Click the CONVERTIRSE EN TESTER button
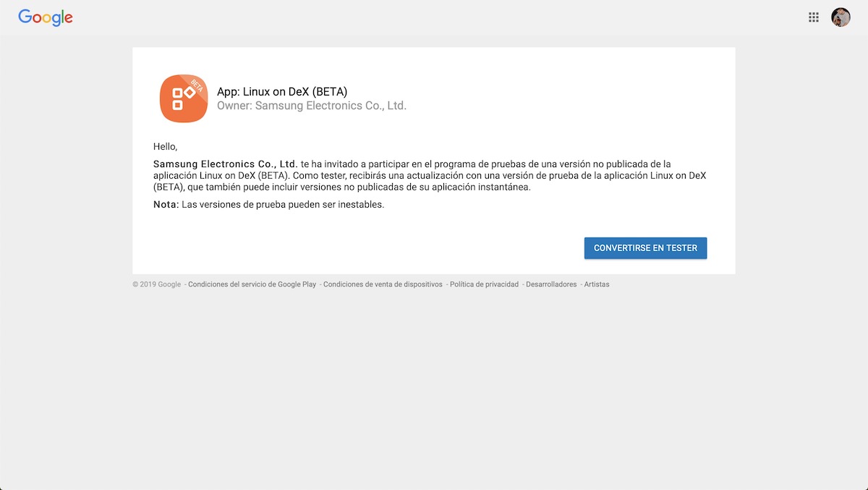The width and height of the screenshot is (868, 490). tap(645, 248)
